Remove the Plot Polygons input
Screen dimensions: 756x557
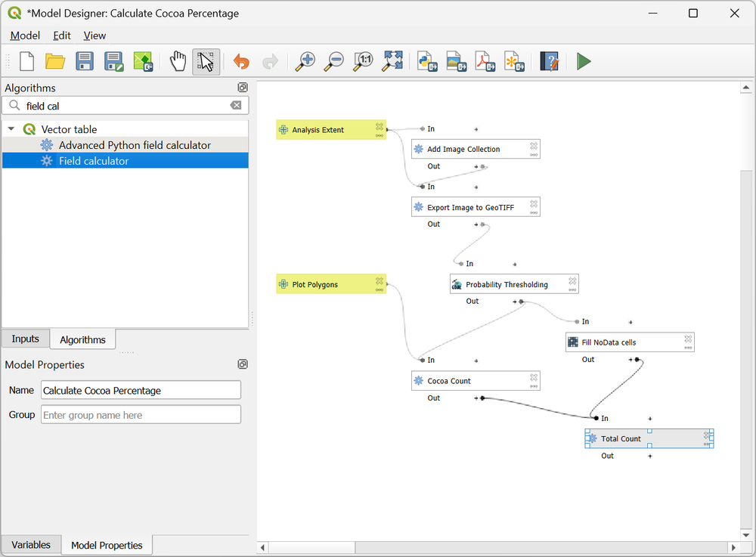pos(380,281)
